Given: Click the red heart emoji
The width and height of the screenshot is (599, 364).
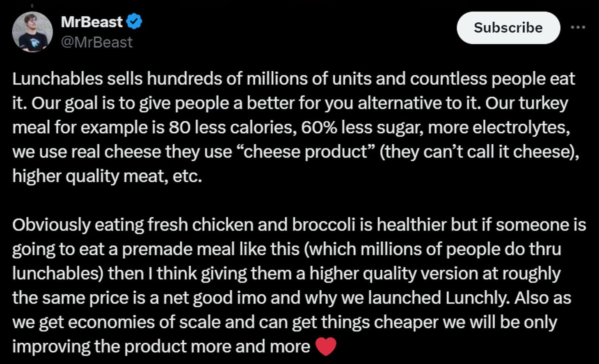Looking at the screenshot, I should [326, 346].
